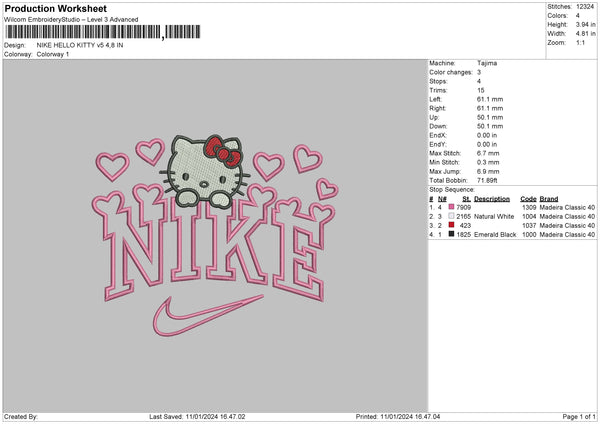The height and width of the screenshot is (424, 600).
Task: Click the EndX value 0.00 in
Action: point(487,135)
